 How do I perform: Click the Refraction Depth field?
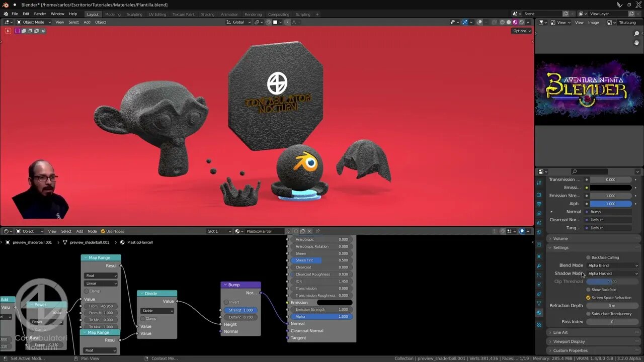tap(612, 306)
